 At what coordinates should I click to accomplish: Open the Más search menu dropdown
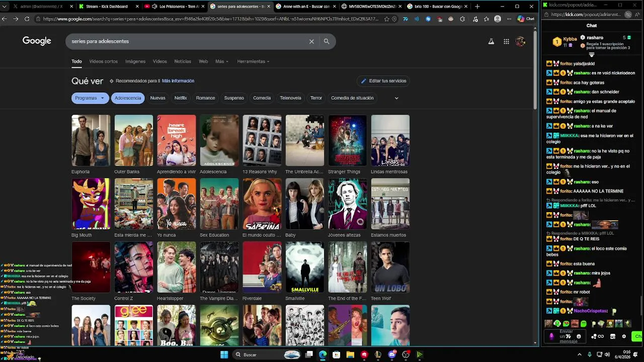coord(222,61)
